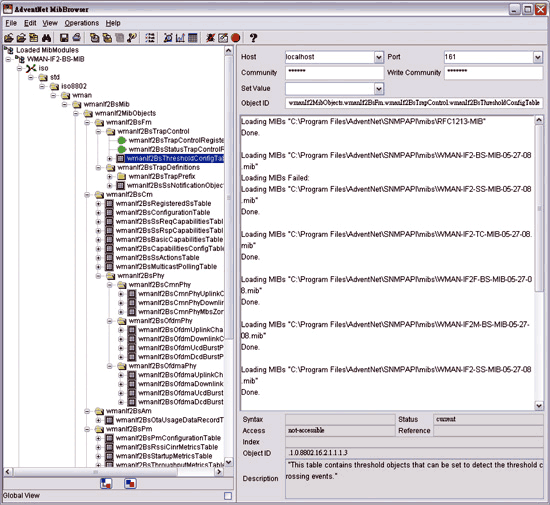Click the MIB tree vertical scrollbar up arrow
The width and height of the screenshot is (550, 505).
(228, 50)
